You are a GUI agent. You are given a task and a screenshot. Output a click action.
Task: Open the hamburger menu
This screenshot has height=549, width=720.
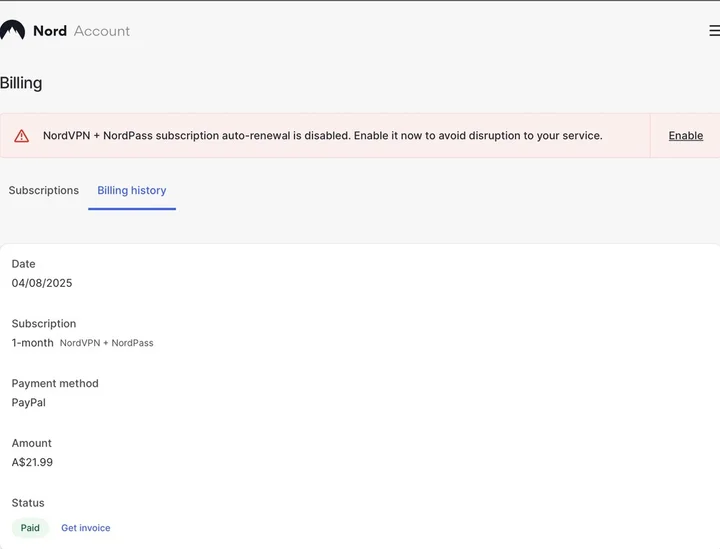pos(714,31)
